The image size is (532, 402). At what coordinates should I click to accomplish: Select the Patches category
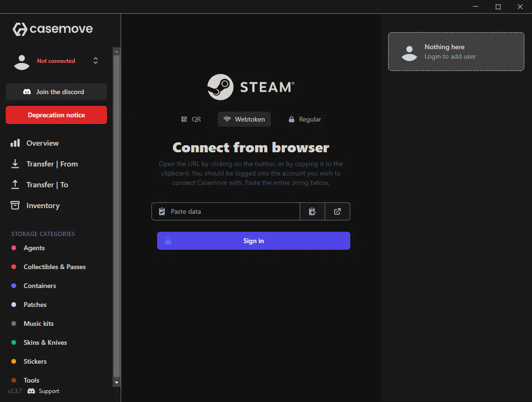[x=35, y=305]
